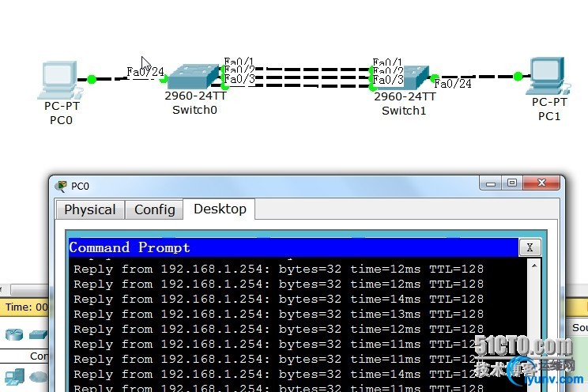Click the Switch0 name label
The height and width of the screenshot is (392, 588).
click(x=194, y=110)
